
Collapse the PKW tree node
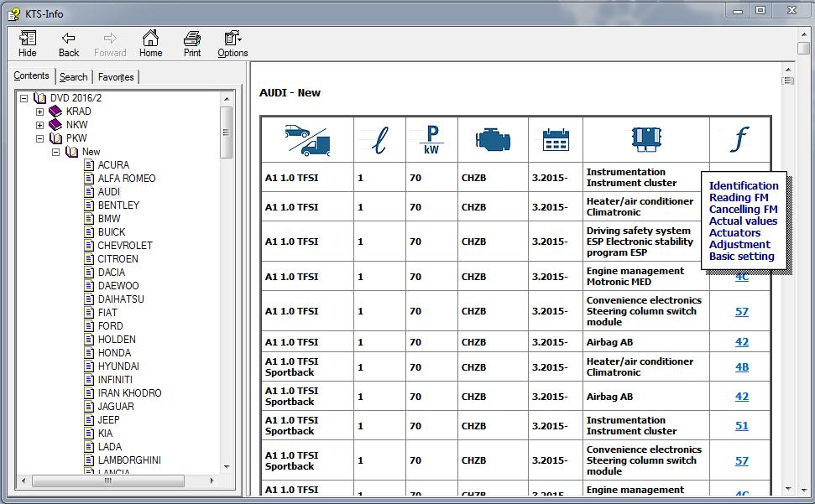(39, 138)
